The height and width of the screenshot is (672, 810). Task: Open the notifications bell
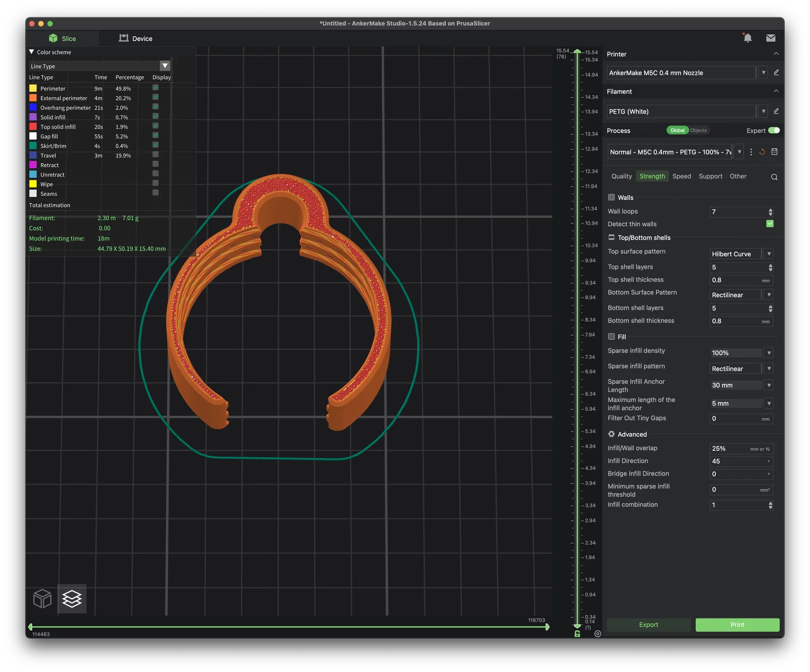click(747, 38)
